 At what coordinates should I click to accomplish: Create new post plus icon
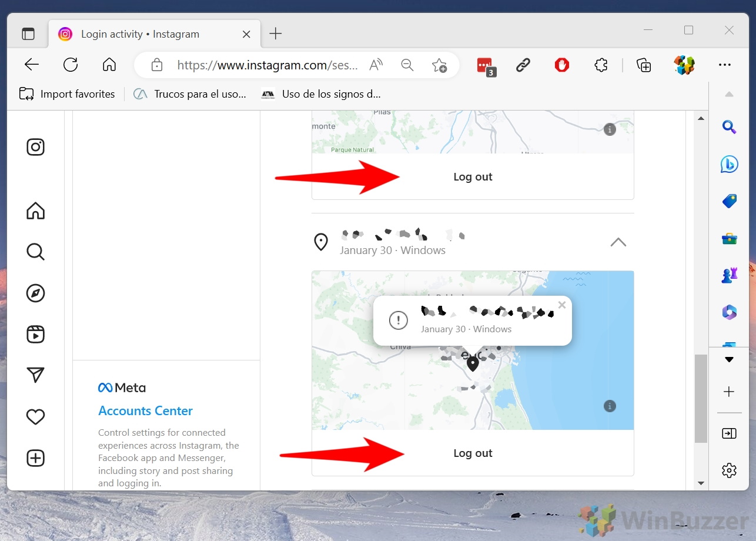point(36,458)
